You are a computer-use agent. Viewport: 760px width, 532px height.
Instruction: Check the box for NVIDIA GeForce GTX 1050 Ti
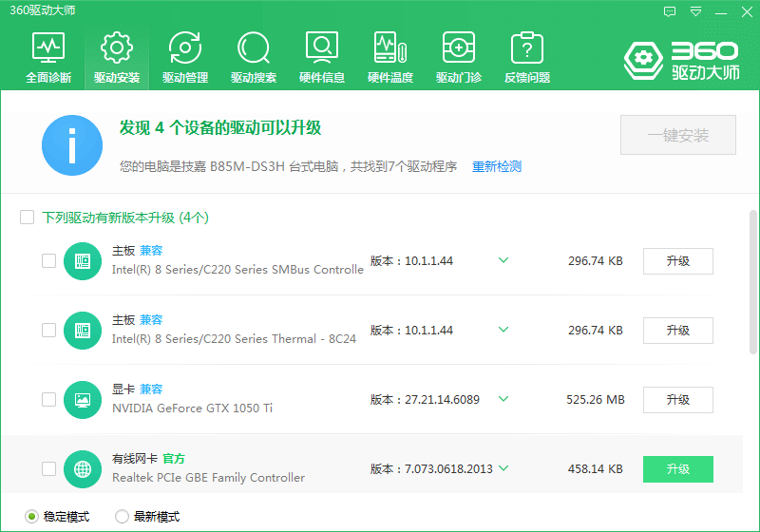(x=48, y=399)
